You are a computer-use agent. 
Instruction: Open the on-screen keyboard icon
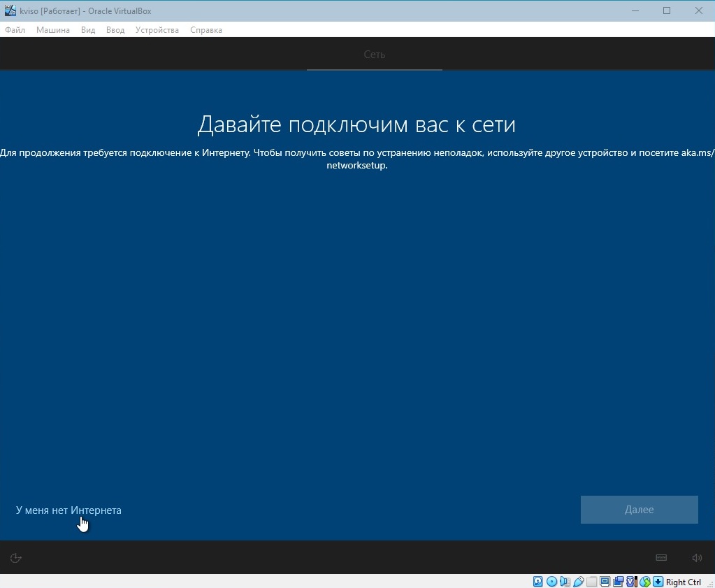click(661, 558)
